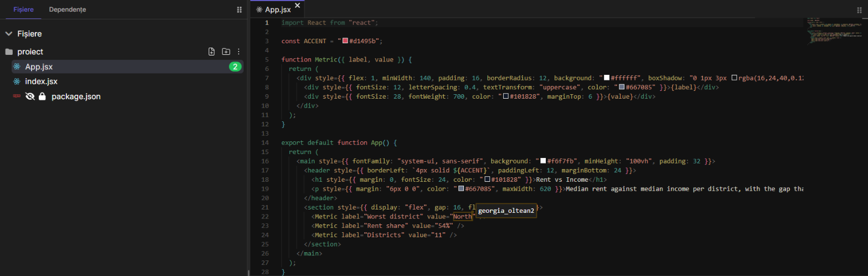Create a new file in proiect
Screen dimensions: 868x276
[211, 52]
